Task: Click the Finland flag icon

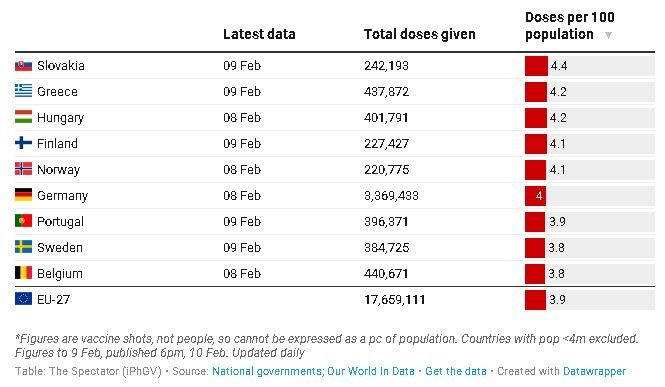Action: [23, 143]
